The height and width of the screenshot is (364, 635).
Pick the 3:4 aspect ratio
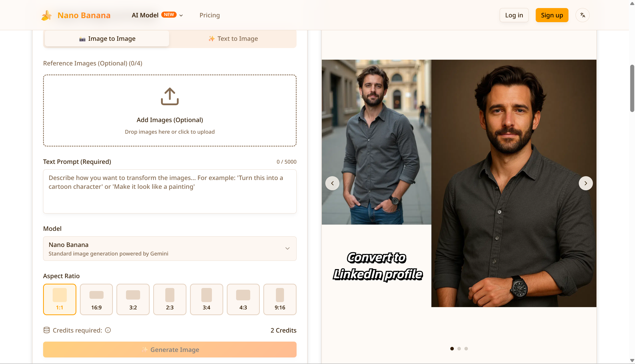[206, 299]
